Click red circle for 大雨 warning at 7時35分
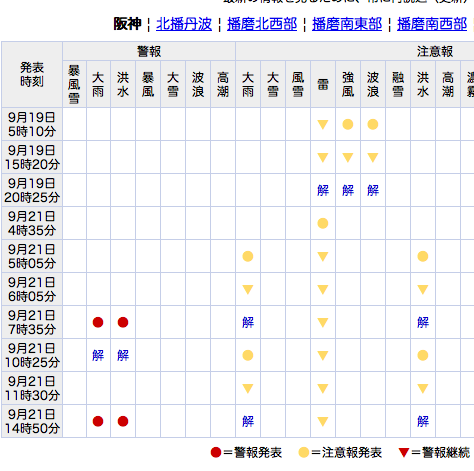 tap(98, 322)
